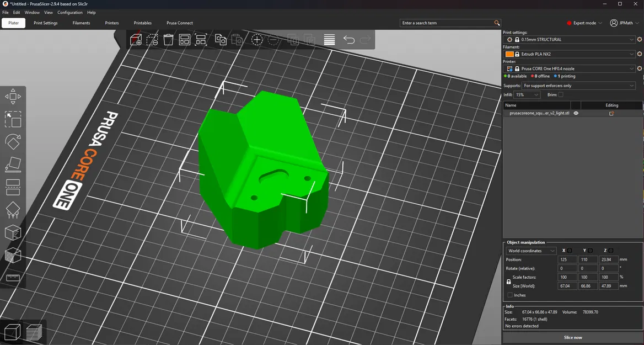
Task: Switch to the Printables tab
Action: tap(142, 23)
